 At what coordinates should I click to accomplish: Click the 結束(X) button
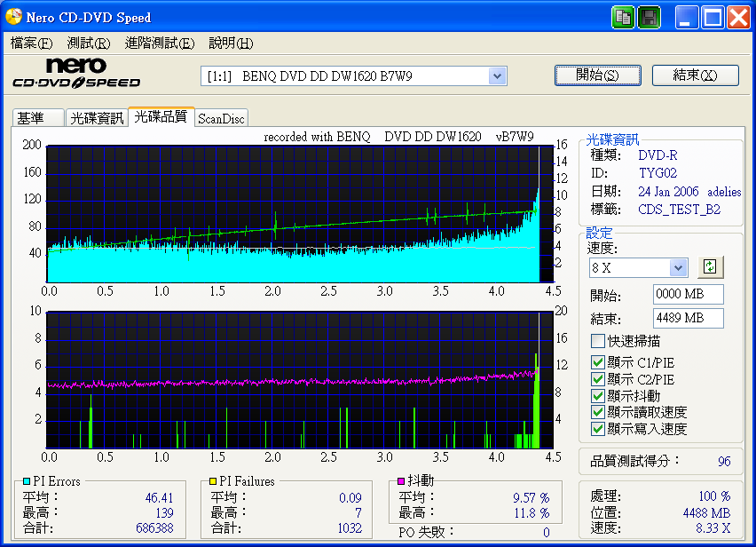pos(696,75)
